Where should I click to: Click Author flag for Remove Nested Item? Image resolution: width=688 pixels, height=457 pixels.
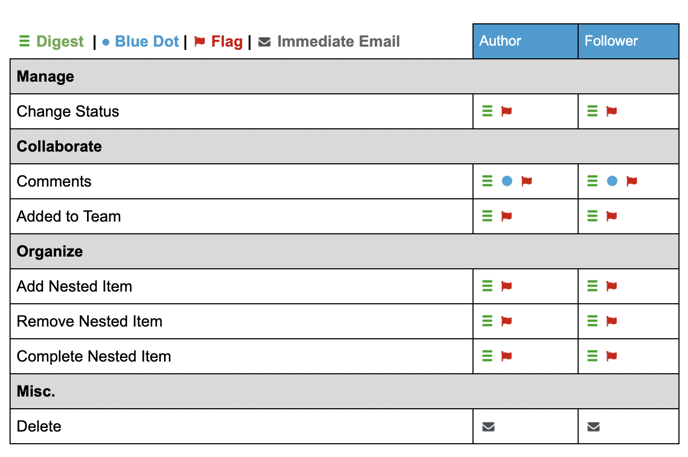point(506,321)
